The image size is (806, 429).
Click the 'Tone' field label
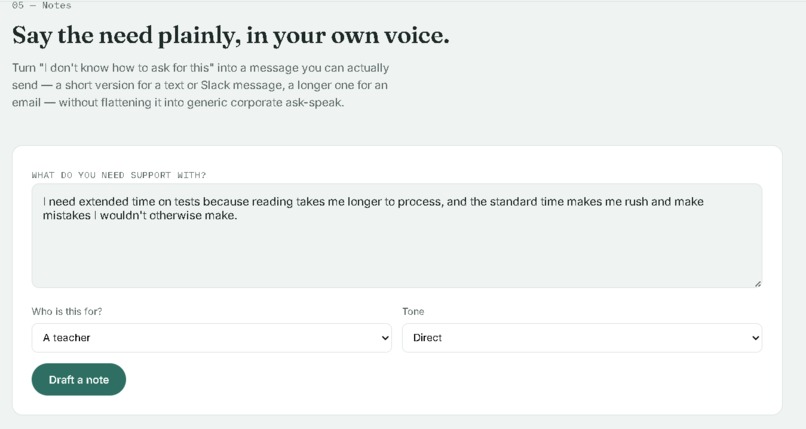point(413,311)
